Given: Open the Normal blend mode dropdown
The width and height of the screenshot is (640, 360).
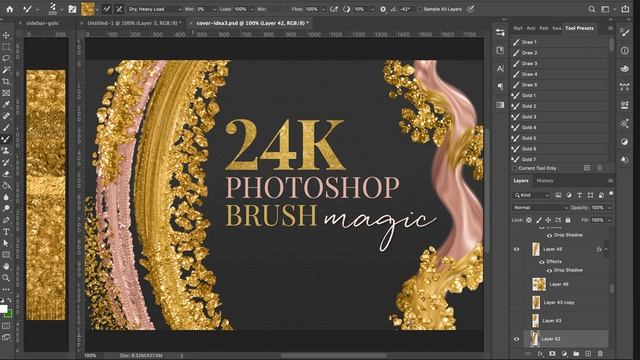Looking at the screenshot, I should pos(540,208).
